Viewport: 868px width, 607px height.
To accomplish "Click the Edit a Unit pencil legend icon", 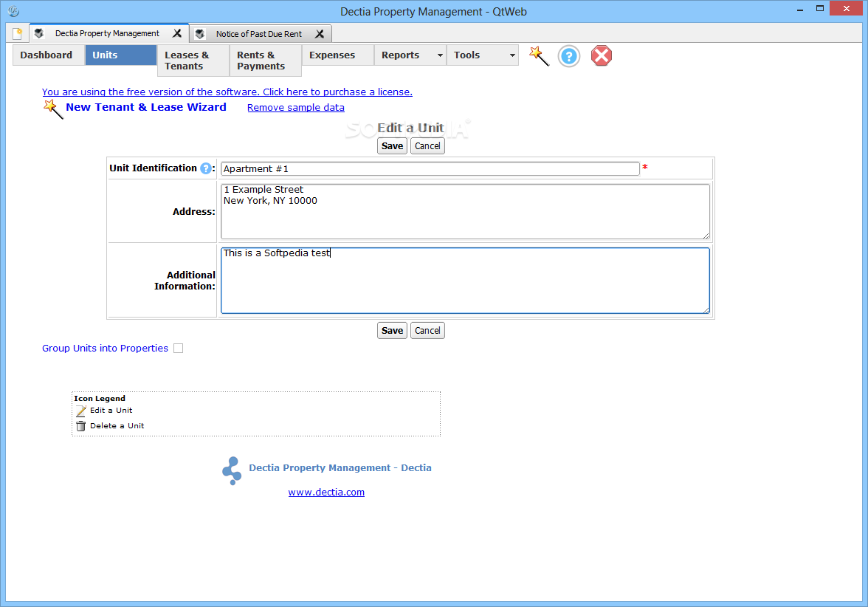I will click(81, 411).
